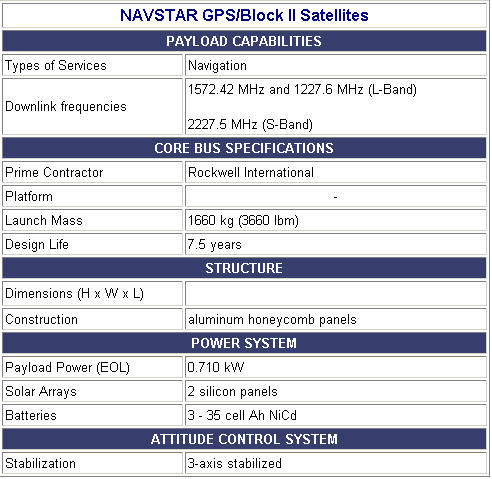Select the PAYLOAD CAPABILITIES section header
Image resolution: width=492 pixels, height=479 pixels.
point(244,41)
